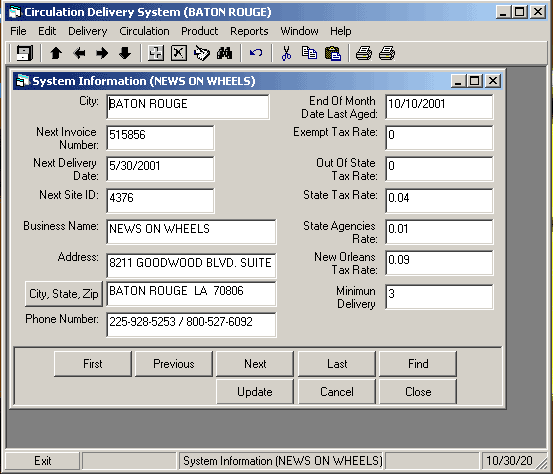The image size is (553, 474).
Task: Click the binoculars Find icon
Action: [x=224, y=54]
